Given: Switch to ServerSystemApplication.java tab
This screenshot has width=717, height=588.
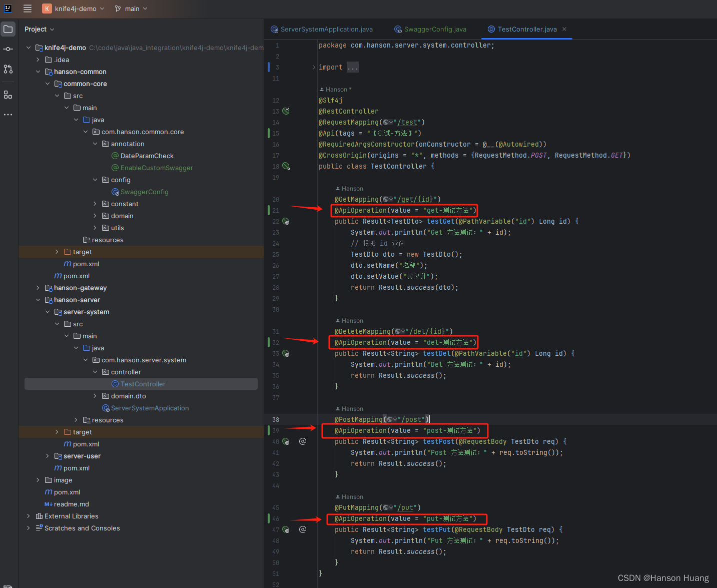Looking at the screenshot, I should click(322, 29).
